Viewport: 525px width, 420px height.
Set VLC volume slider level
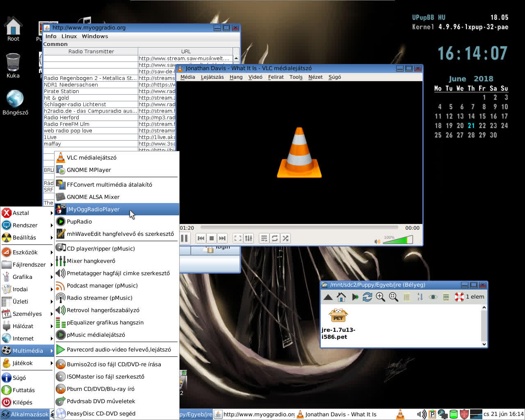[x=398, y=240]
